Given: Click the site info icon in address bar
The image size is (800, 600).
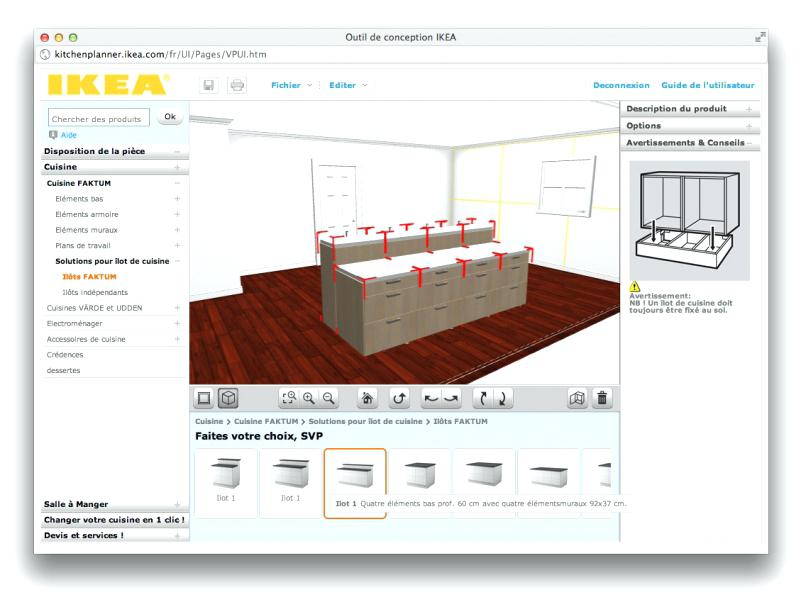Looking at the screenshot, I should point(45,54).
